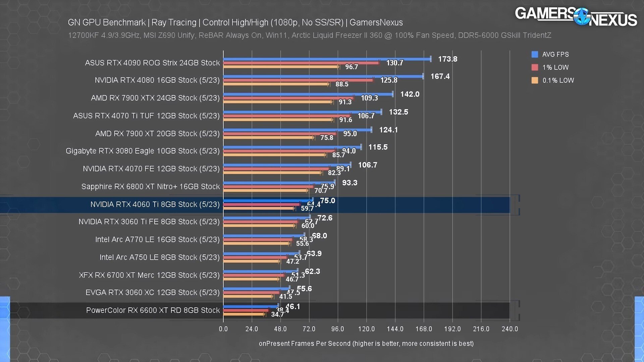Click the 167.4 value for RTX 4080
The image size is (644, 362).
click(x=440, y=76)
